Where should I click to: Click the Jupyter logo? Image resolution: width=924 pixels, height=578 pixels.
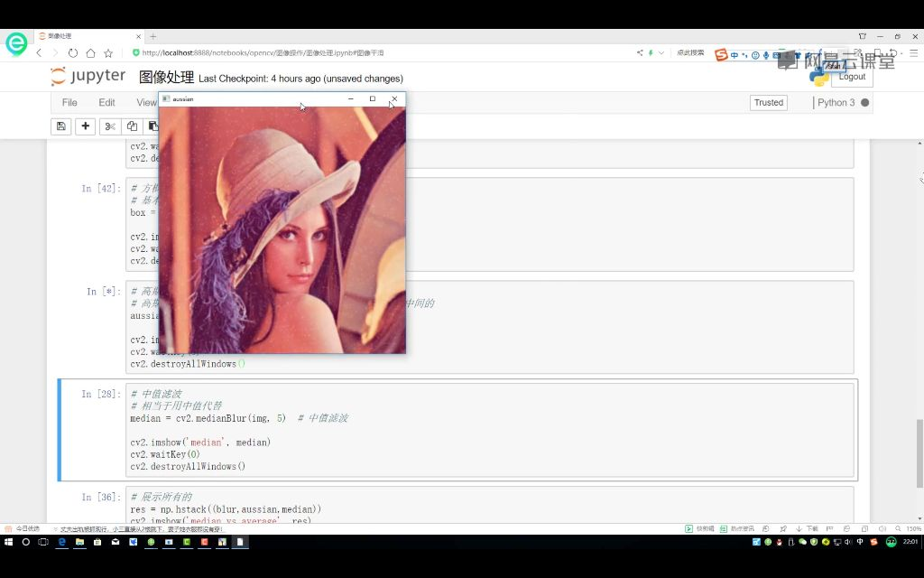point(88,77)
